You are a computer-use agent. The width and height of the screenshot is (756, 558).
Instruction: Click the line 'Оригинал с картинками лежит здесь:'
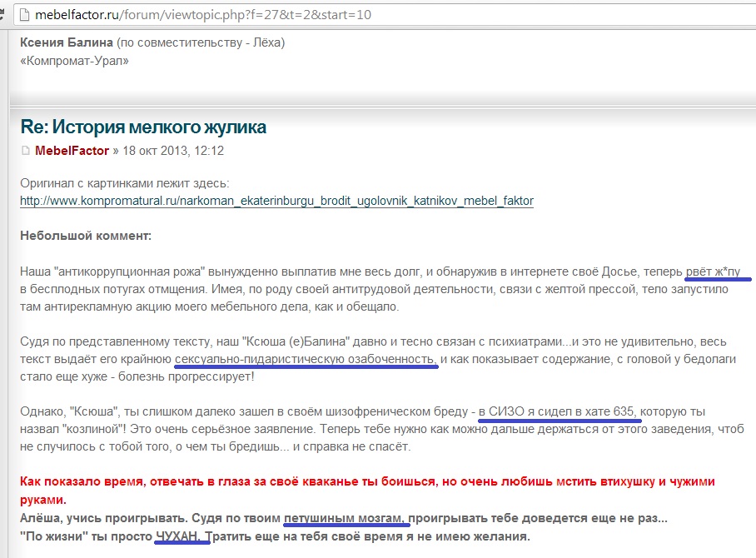[124, 183]
